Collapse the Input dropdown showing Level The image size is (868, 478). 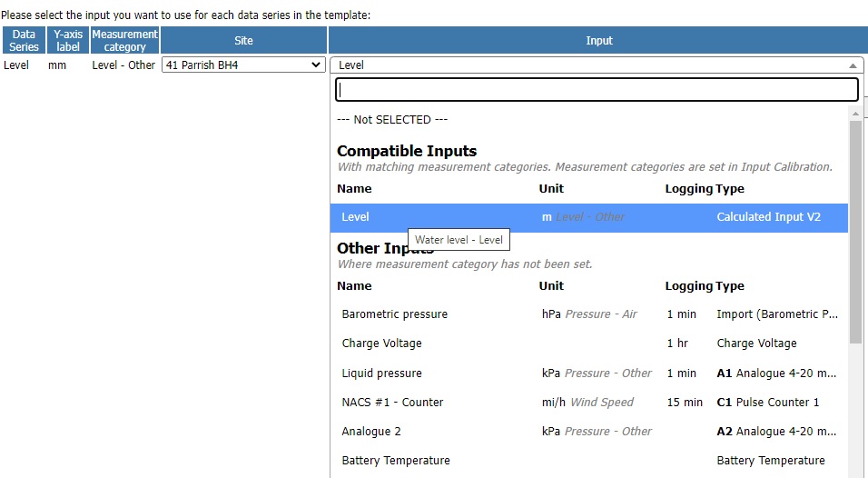coord(597,65)
